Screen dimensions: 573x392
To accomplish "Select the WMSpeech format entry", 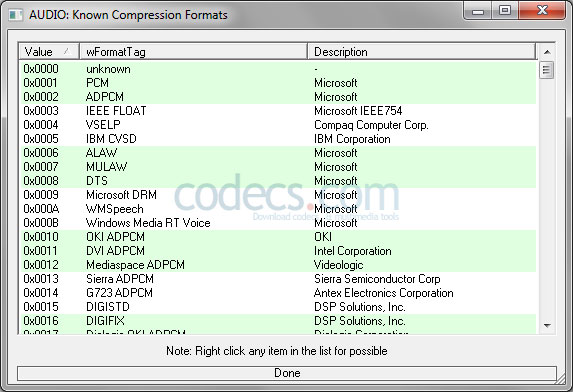I will click(x=115, y=209).
